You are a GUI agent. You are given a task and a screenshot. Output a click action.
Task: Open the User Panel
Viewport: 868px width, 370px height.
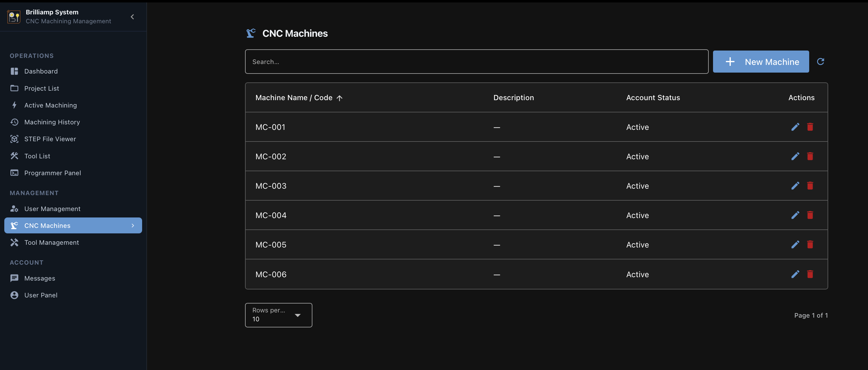coord(73,295)
